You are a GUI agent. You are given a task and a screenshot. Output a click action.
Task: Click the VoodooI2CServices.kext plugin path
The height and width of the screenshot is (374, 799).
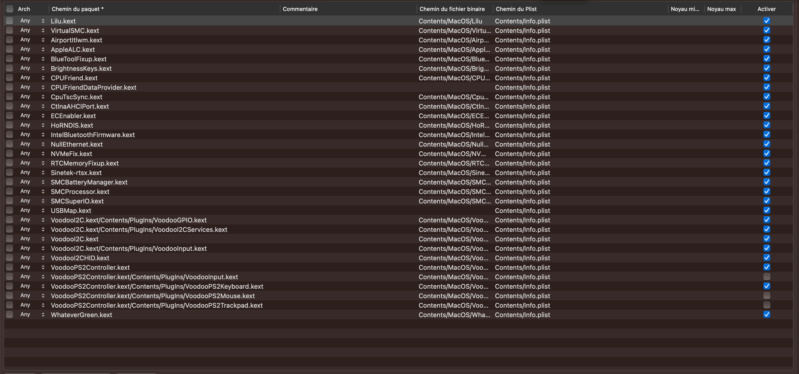pos(139,229)
